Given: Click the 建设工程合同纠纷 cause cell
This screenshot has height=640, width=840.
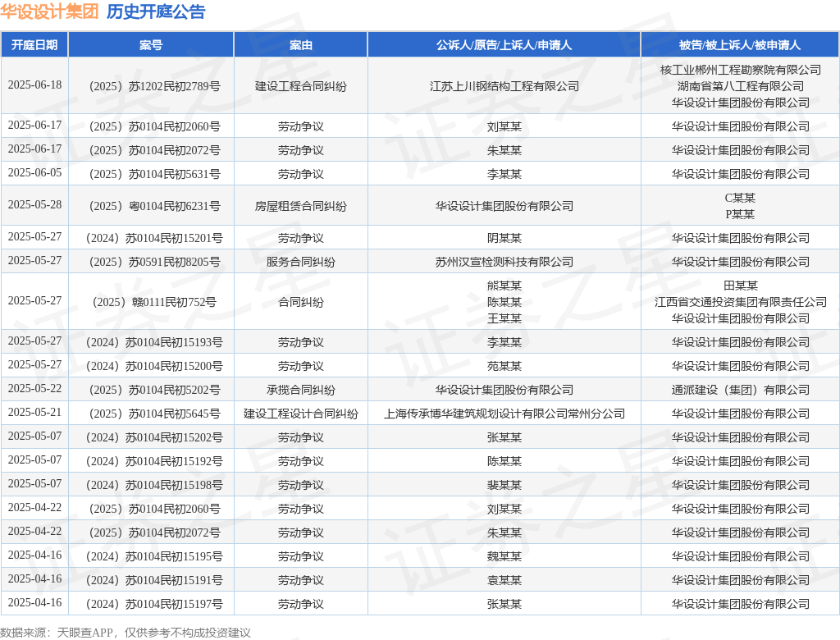Looking at the screenshot, I should pos(300,86).
